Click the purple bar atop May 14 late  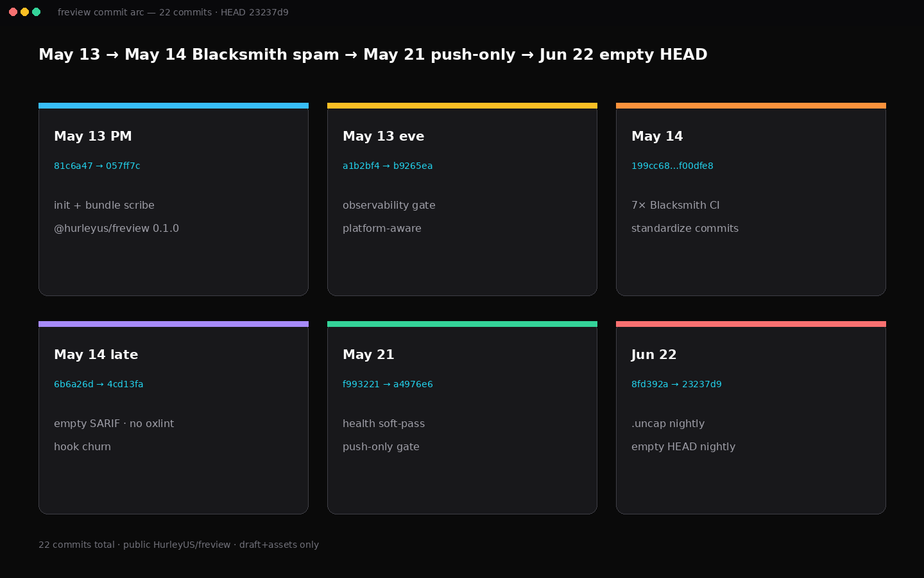click(173, 324)
